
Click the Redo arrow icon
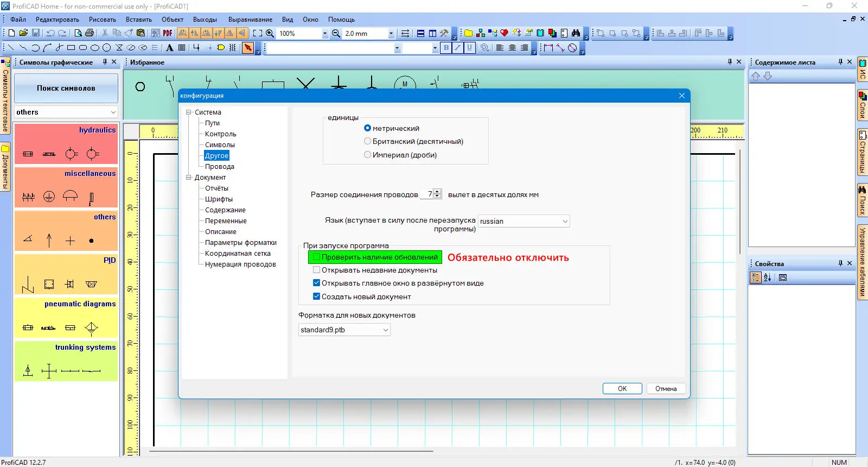[62, 33]
